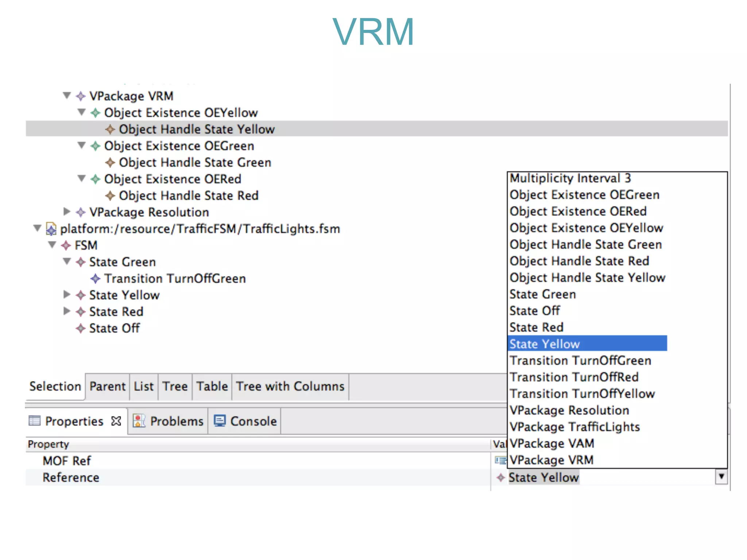747x560 pixels.
Task: Click the VPackage Resolution node icon
Action: pos(80,212)
